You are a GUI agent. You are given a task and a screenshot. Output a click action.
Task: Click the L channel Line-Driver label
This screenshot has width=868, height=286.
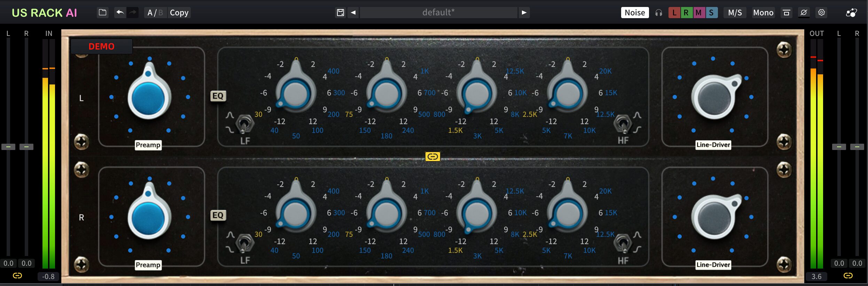click(x=713, y=145)
